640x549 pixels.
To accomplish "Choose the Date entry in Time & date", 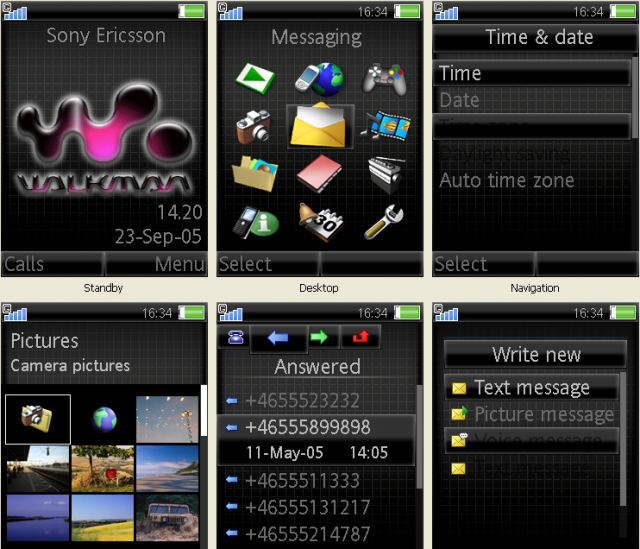I will 532,100.
